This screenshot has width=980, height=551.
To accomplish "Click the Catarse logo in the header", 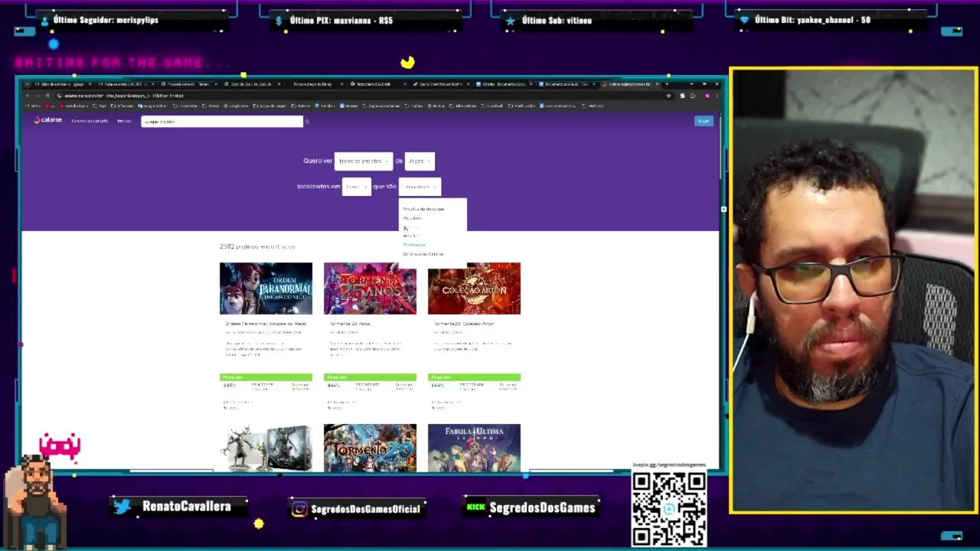I will [47, 120].
